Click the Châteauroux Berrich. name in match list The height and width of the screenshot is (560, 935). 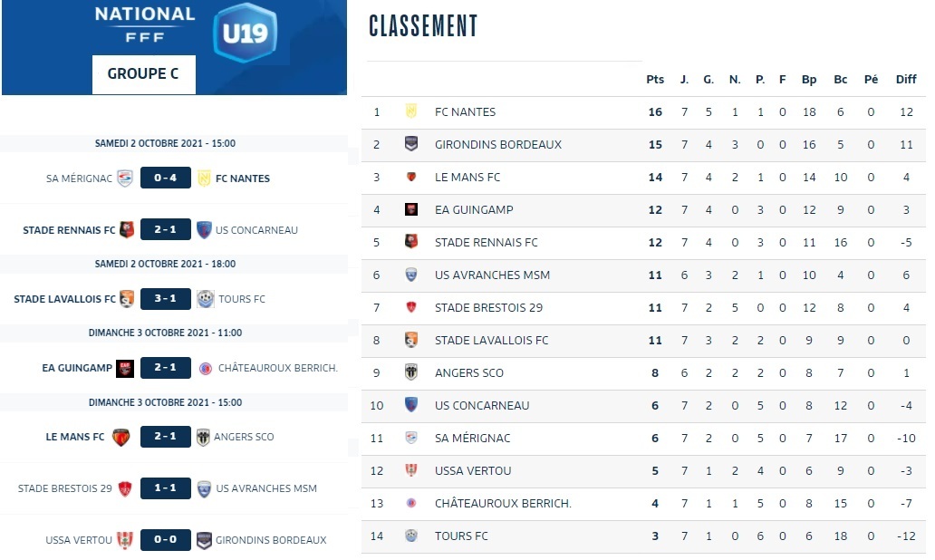click(277, 368)
